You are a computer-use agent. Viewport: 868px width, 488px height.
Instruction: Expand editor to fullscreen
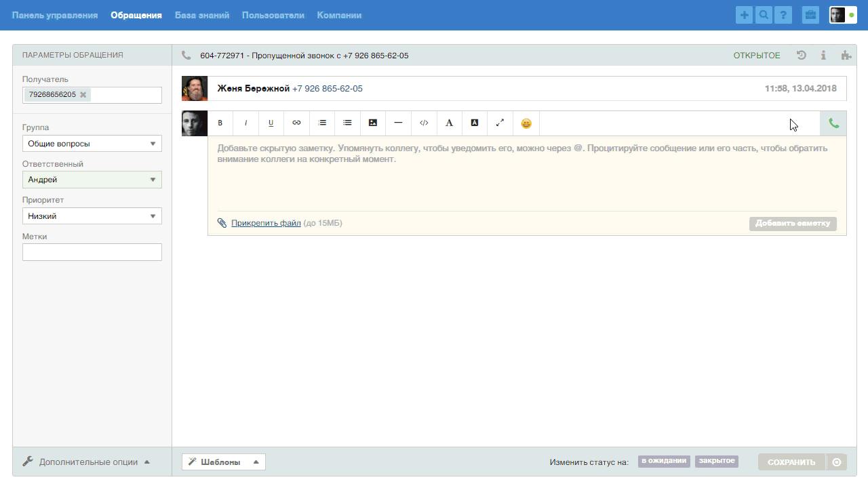point(500,123)
